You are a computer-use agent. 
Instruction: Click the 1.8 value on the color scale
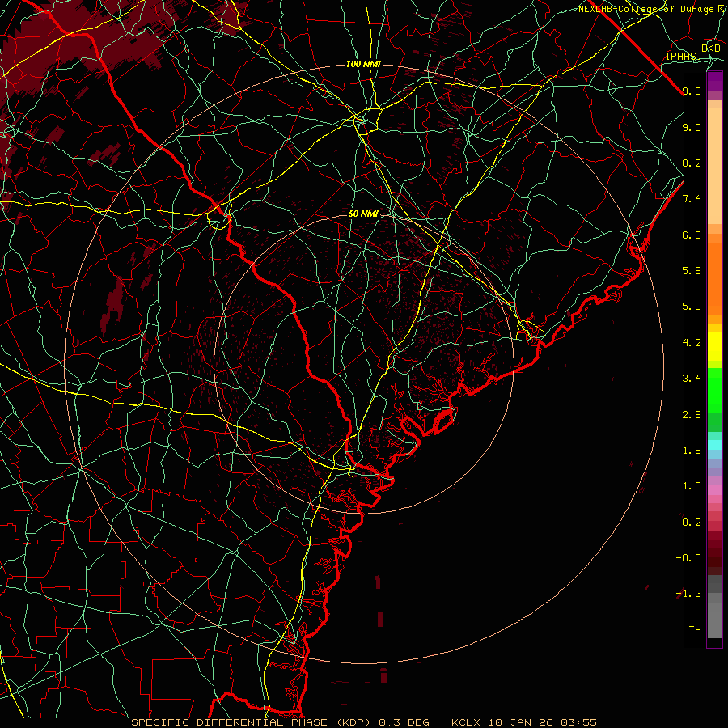pyautogui.click(x=692, y=451)
